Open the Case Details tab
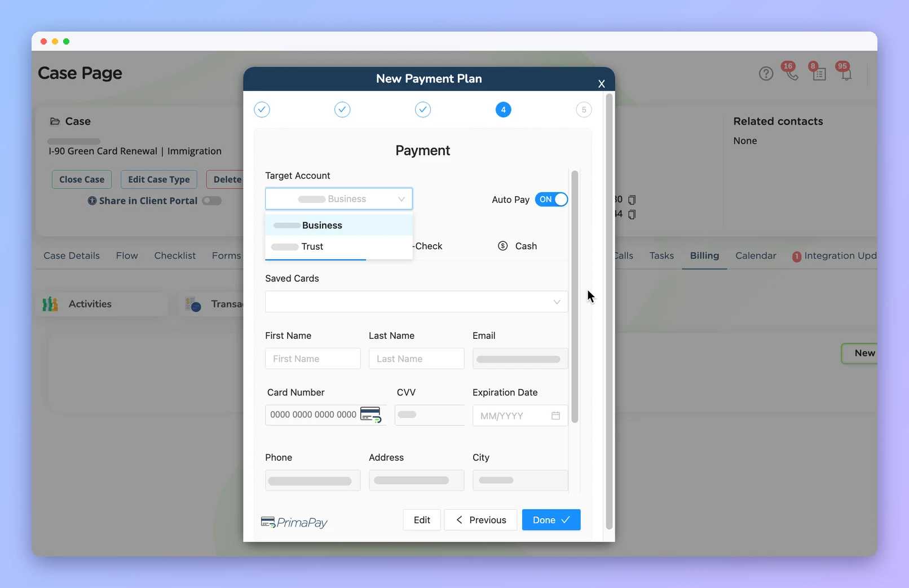 (72, 255)
